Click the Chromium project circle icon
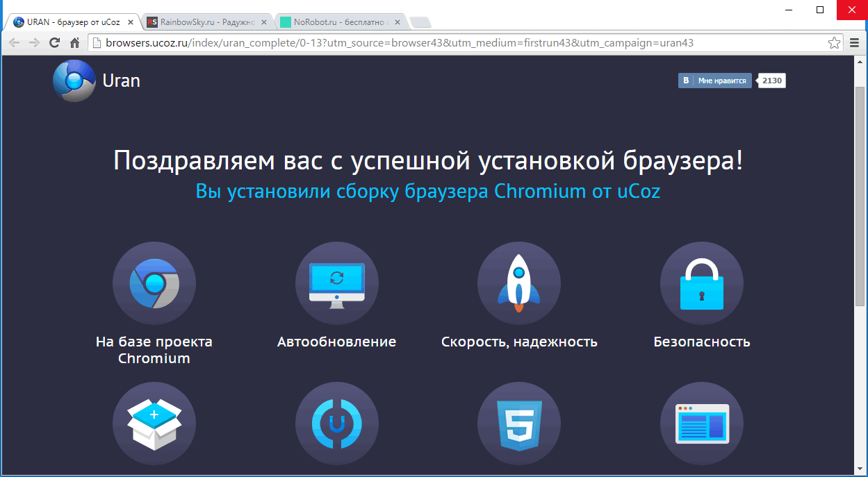Image resolution: width=868 pixels, height=477 pixels. click(x=154, y=283)
